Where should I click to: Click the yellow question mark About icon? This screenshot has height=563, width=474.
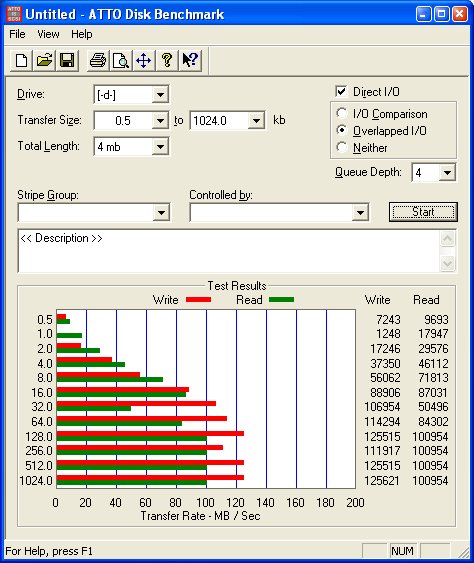click(167, 60)
